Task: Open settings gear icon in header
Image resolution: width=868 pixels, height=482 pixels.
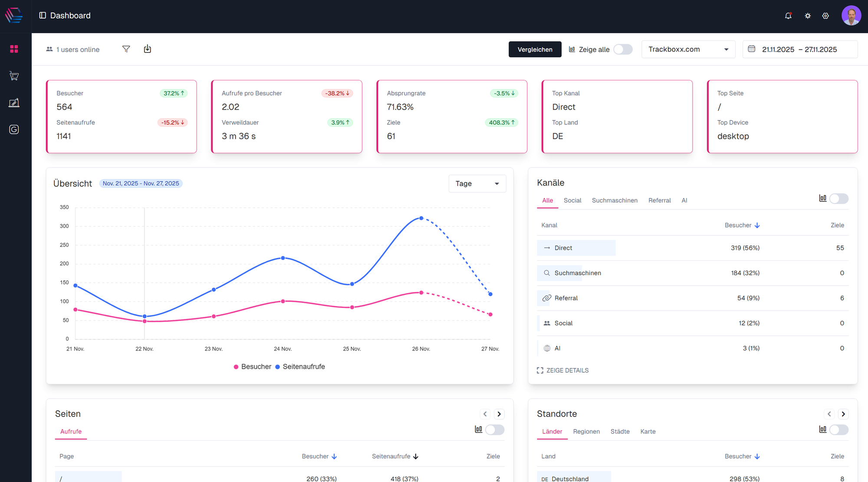Action: pyautogui.click(x=825, y=16)
